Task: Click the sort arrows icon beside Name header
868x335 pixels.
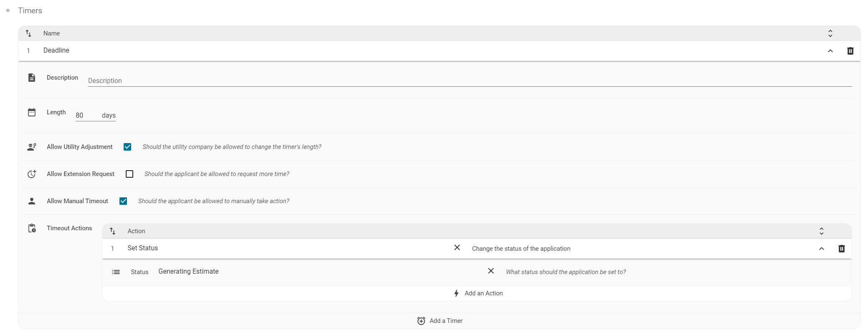Action: coord(28,33)
